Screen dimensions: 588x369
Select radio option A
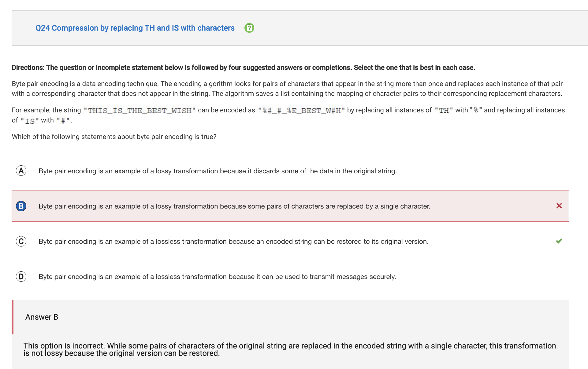point(21,171)
